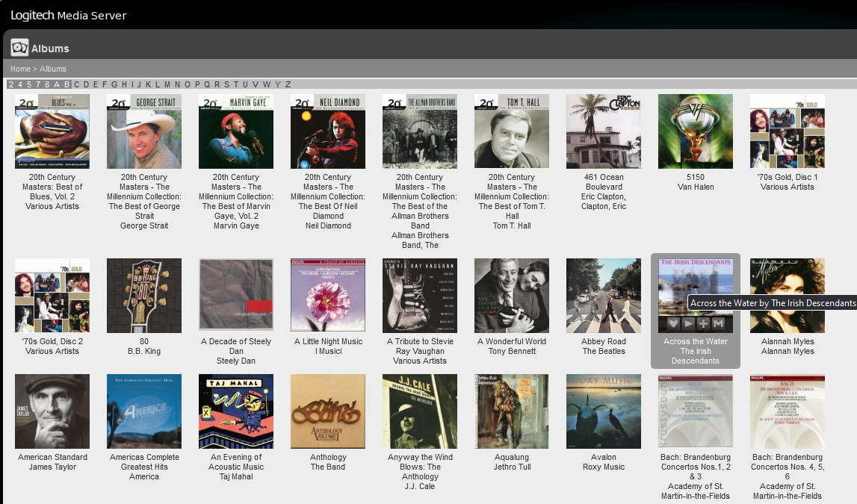Click the artist link 'Van Halen'

695,187
